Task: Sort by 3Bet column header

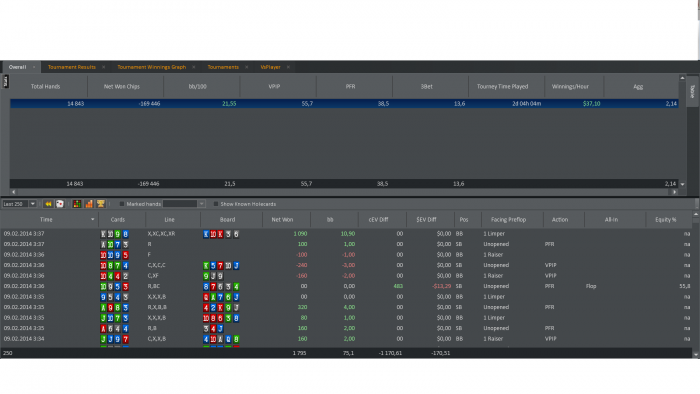Action: [x=427, y=87]
